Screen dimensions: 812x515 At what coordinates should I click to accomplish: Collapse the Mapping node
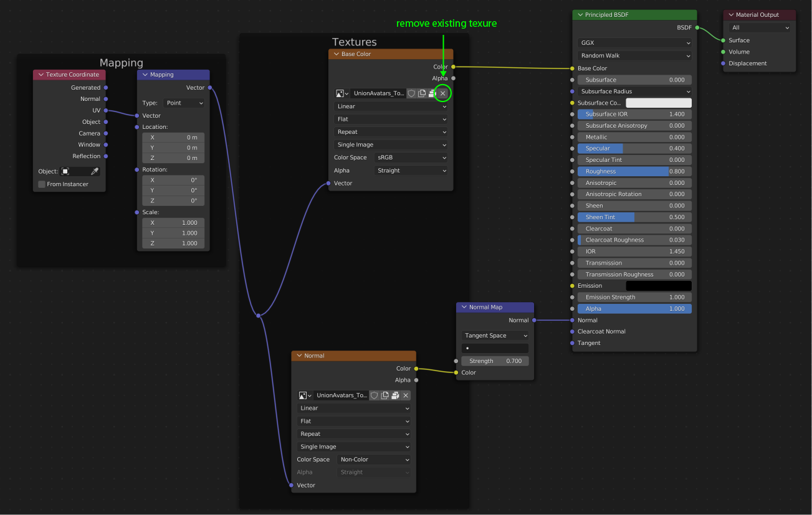pyautogui.click(x=145, y=75)
